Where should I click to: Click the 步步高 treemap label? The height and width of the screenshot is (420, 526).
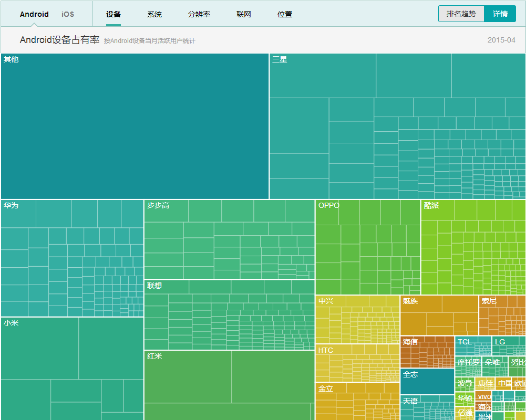158,205
